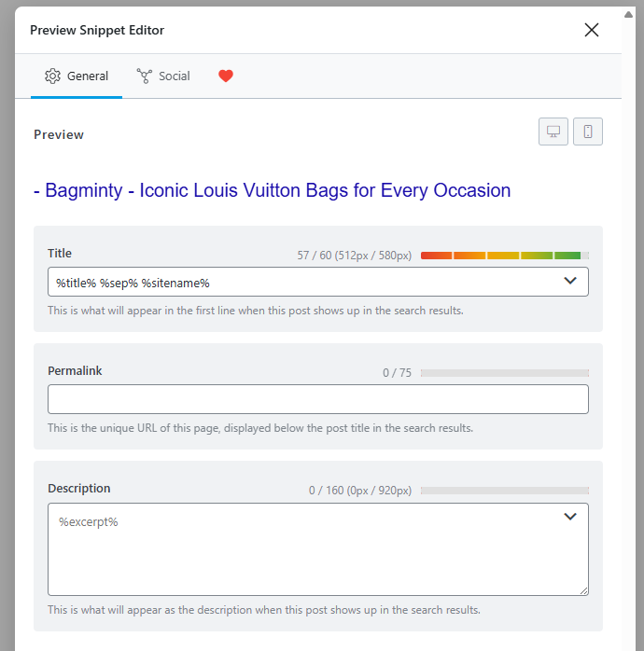Expand the Description variables dropdown arrow

[570, 517]
